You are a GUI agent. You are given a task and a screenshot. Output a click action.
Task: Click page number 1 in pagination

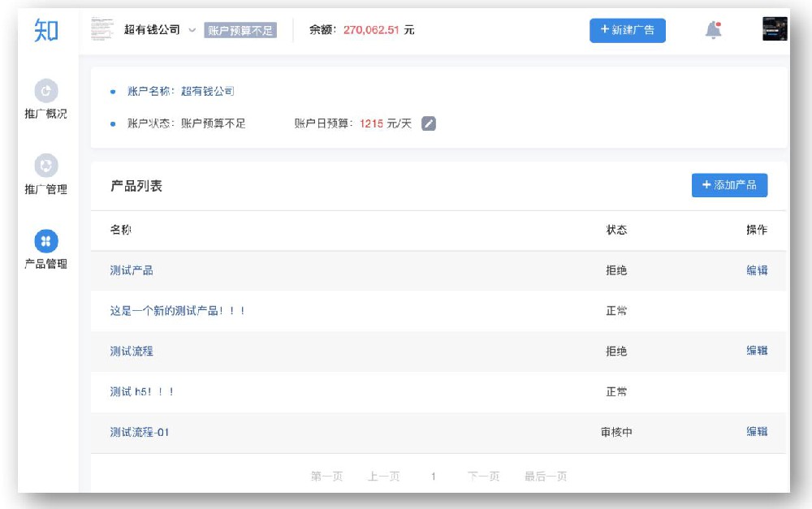(x=432, y=477)
